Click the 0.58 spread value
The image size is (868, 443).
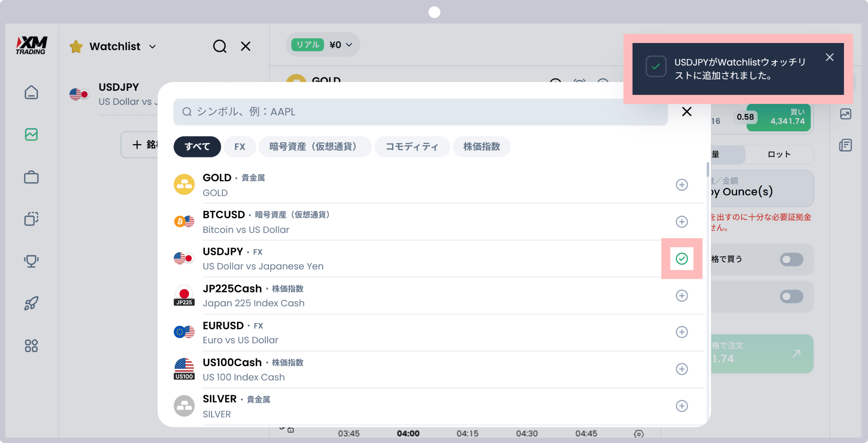(745, 117)
